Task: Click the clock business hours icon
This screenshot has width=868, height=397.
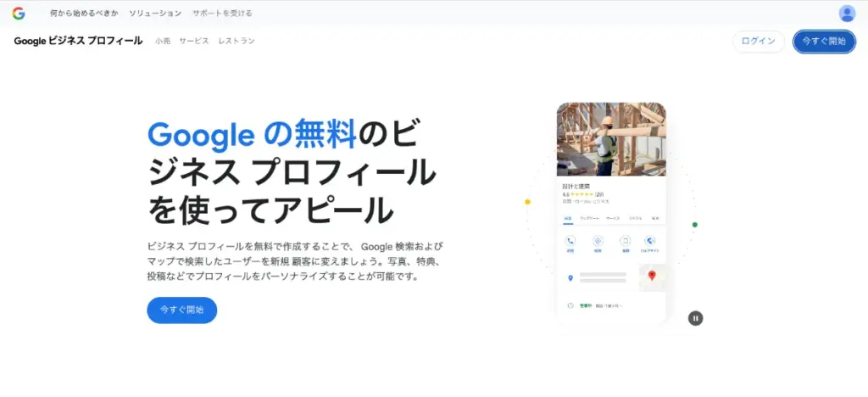Action: coord(570,305)
